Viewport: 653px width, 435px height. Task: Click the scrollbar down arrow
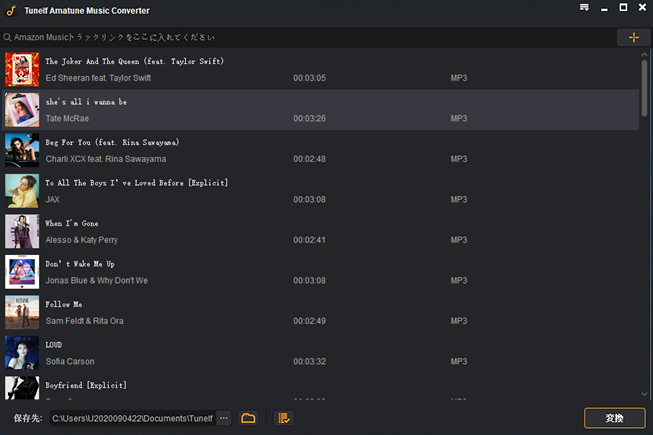[x=644, y=394]
